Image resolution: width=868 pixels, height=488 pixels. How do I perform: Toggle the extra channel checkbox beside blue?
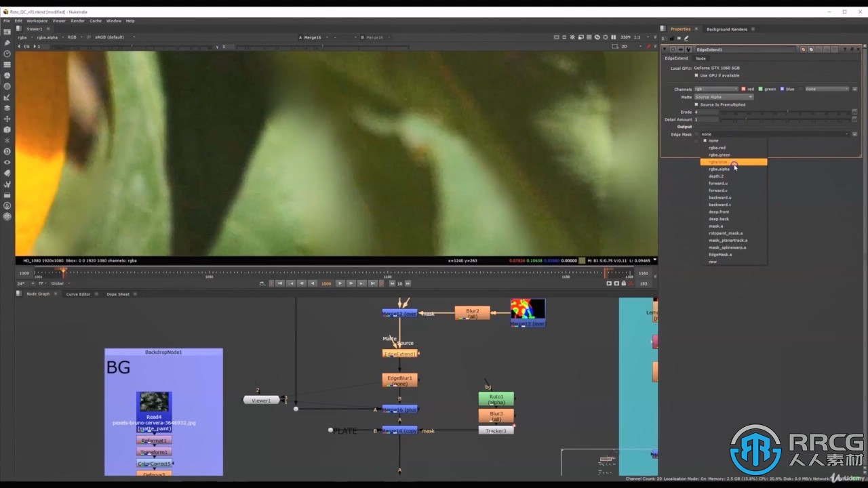pos(801,89)
